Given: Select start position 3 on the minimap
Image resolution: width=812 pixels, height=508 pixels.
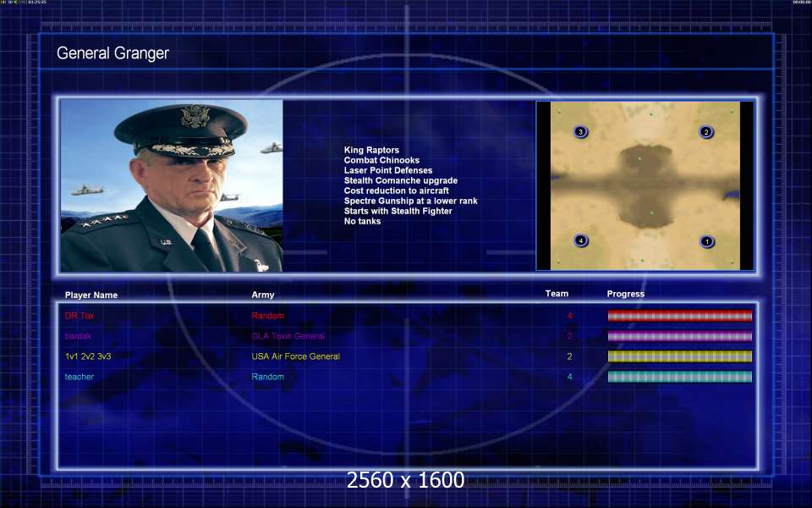Looking at the screenshot, I should [x=580, y=132].
